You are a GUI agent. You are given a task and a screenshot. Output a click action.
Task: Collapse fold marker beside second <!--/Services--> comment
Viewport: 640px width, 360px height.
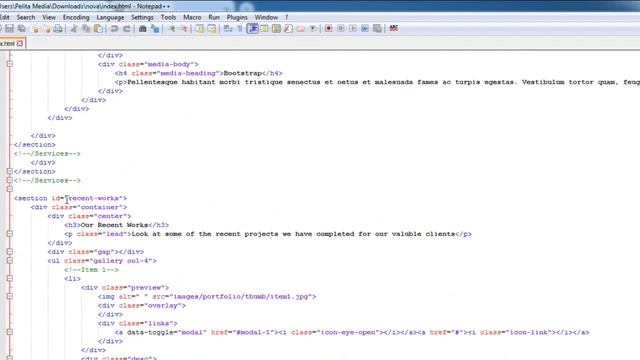[9, 180]
